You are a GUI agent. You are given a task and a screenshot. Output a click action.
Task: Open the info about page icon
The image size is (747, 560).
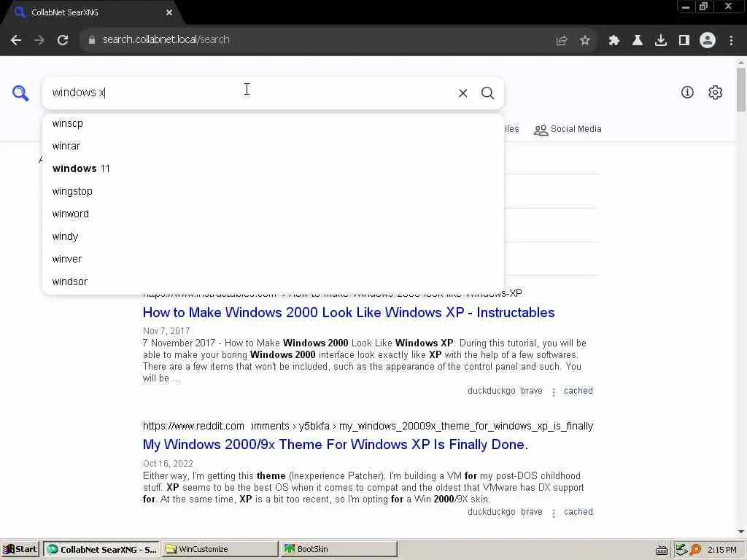[x=687, y=93]
